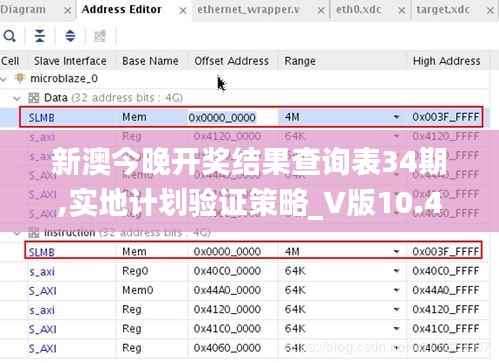This screenshot has width=499, height=363.
Task: Click the Expand All toolbar icon
Action: pos(70,36)
